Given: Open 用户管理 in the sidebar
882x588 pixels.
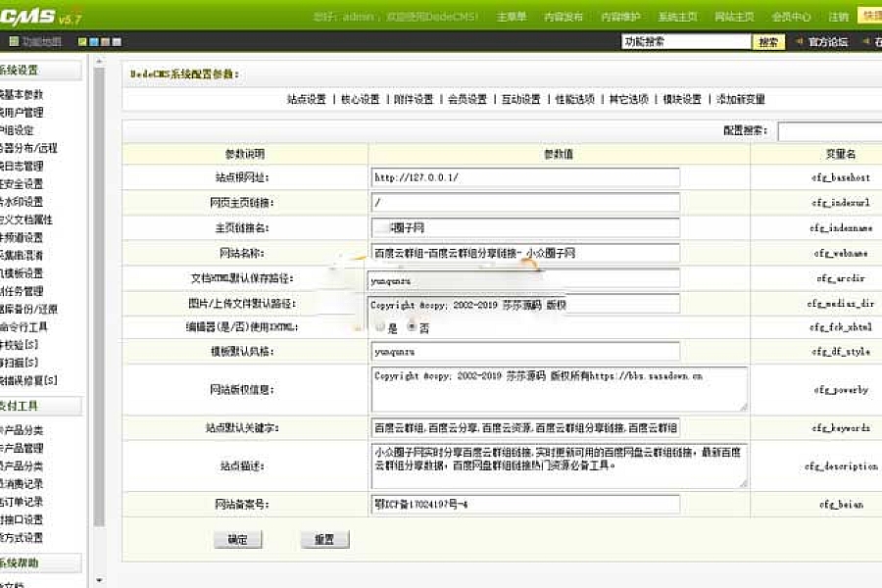Looking at the screenshot, I should (22, 113).
